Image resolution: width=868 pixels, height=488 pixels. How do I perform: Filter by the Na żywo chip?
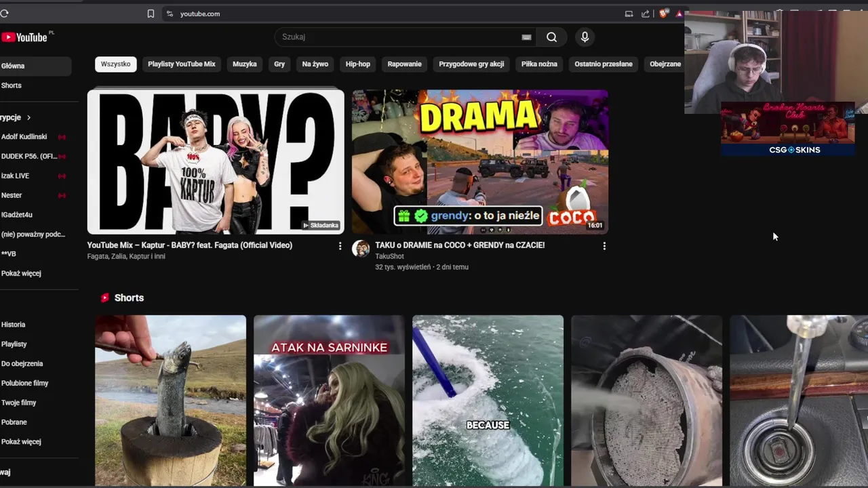[315, 64]
